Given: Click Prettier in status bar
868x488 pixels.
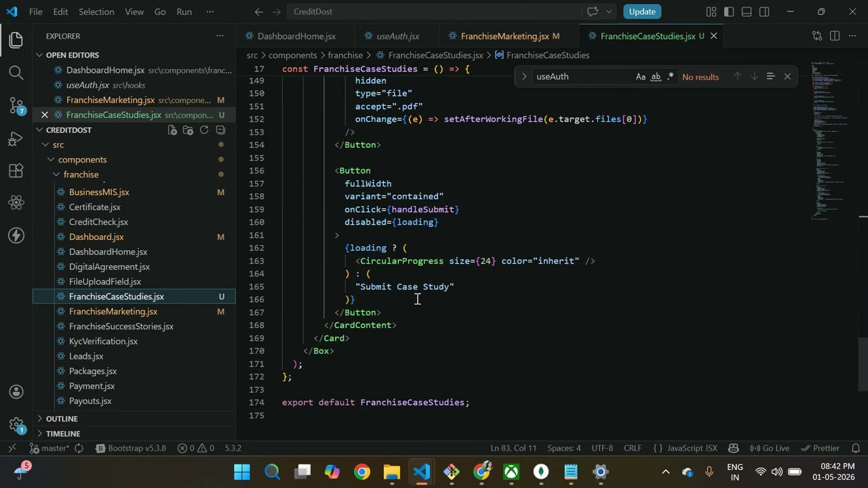Looking at the screenshot, I should (x=820, y=448).
